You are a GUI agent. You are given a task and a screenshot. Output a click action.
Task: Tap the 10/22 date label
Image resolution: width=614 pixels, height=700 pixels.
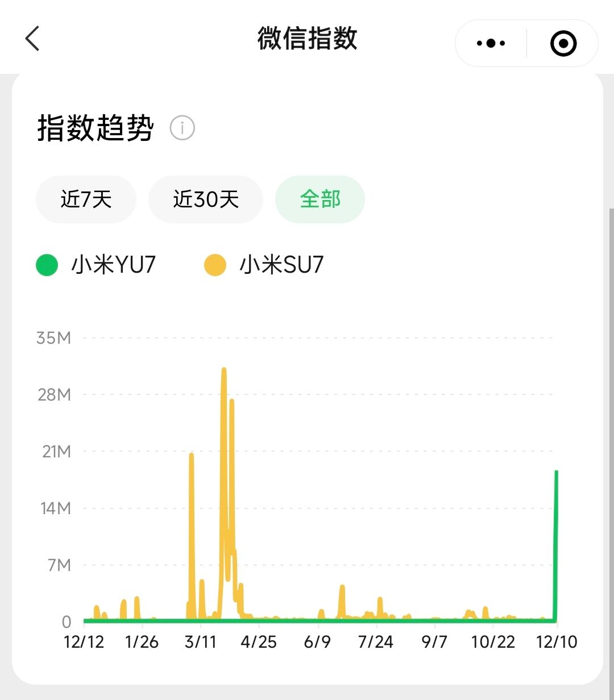493,642
